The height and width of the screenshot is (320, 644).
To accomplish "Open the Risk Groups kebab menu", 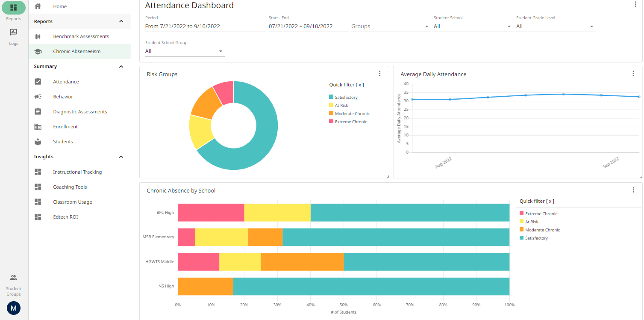I will click(379, 73).
